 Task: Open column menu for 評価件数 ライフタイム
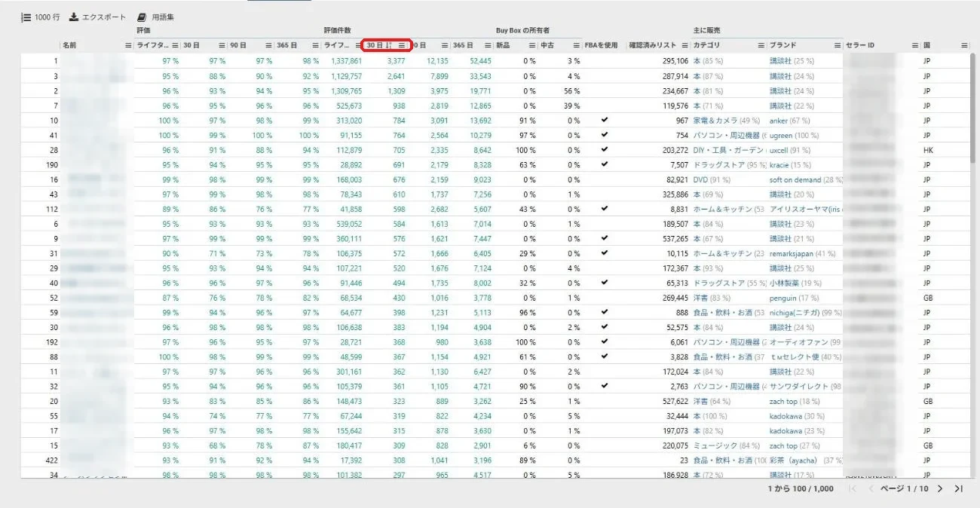coord(358,45)
